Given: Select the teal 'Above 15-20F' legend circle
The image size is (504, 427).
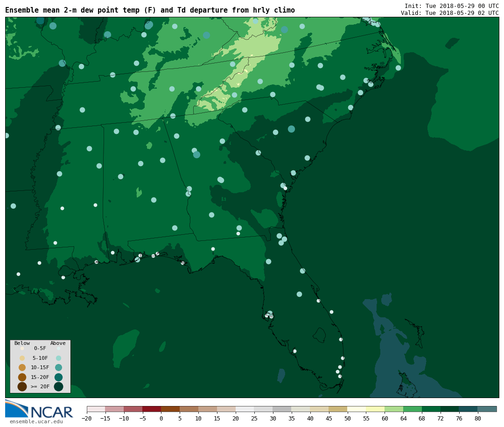Looking at the screenshot, I should point(58,377).
